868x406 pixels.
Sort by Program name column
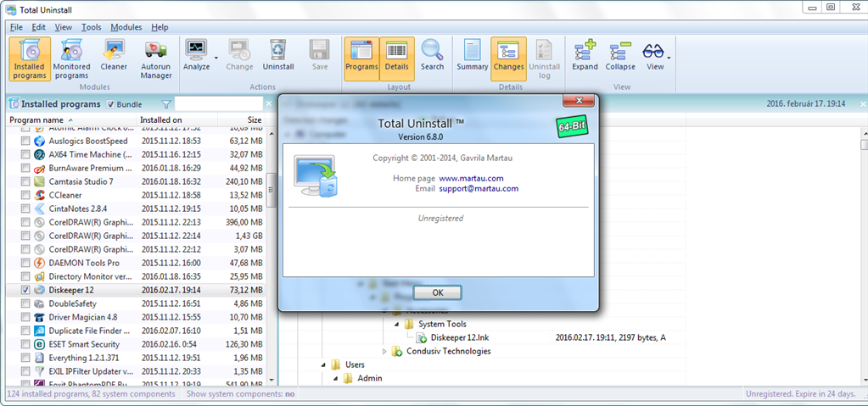coord(71,120)
